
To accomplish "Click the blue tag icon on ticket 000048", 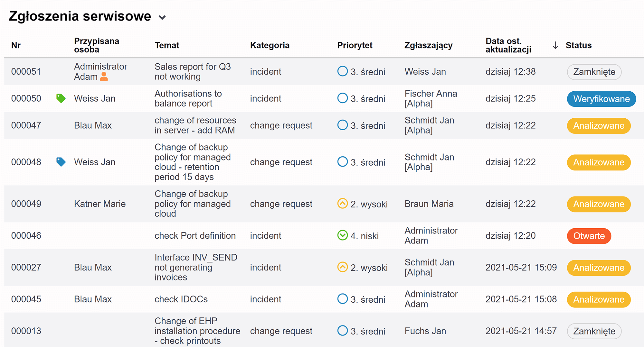I will tap(61, 162).
